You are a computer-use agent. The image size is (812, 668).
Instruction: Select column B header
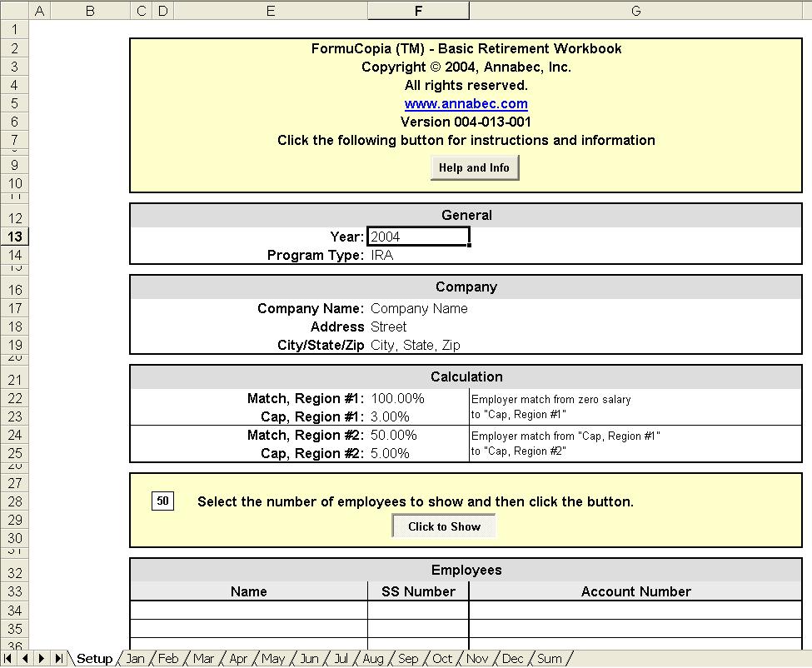coord(90,11)
